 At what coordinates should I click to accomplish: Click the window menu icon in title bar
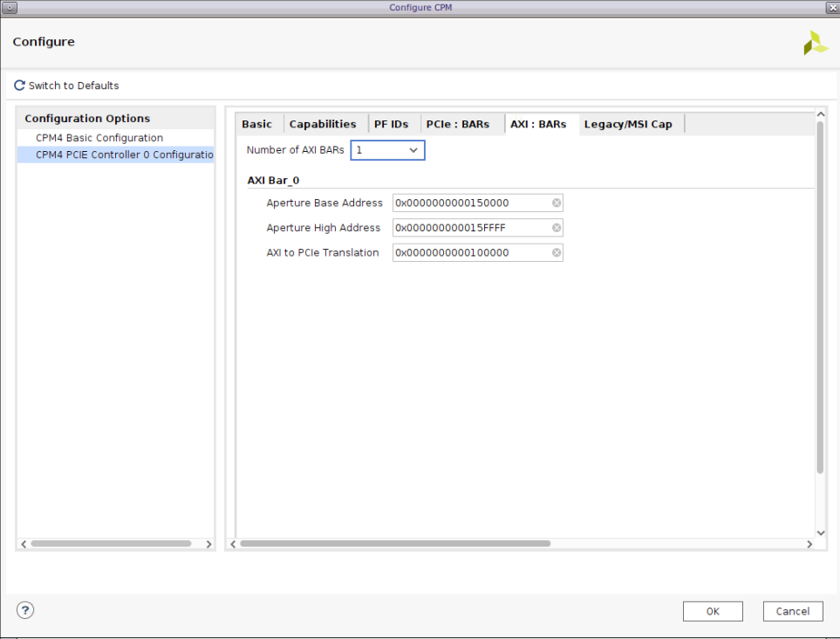tap(9, 8)
